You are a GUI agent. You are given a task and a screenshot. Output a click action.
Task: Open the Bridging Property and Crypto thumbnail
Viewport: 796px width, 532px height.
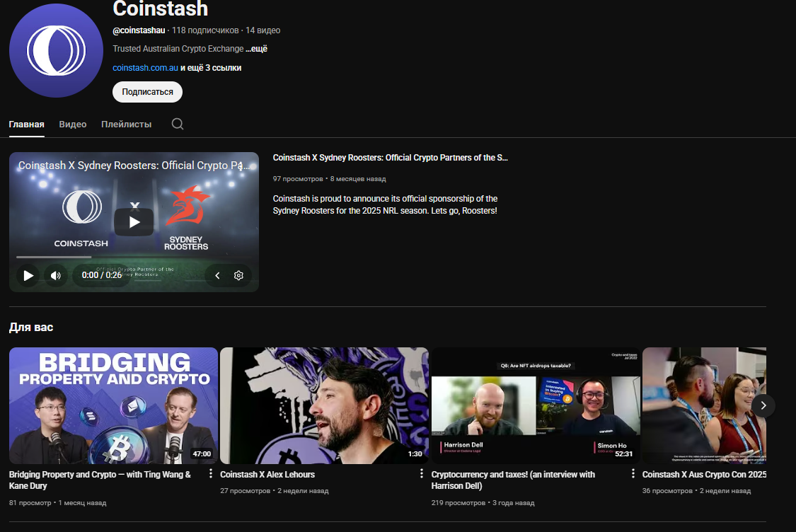point(113,405)
